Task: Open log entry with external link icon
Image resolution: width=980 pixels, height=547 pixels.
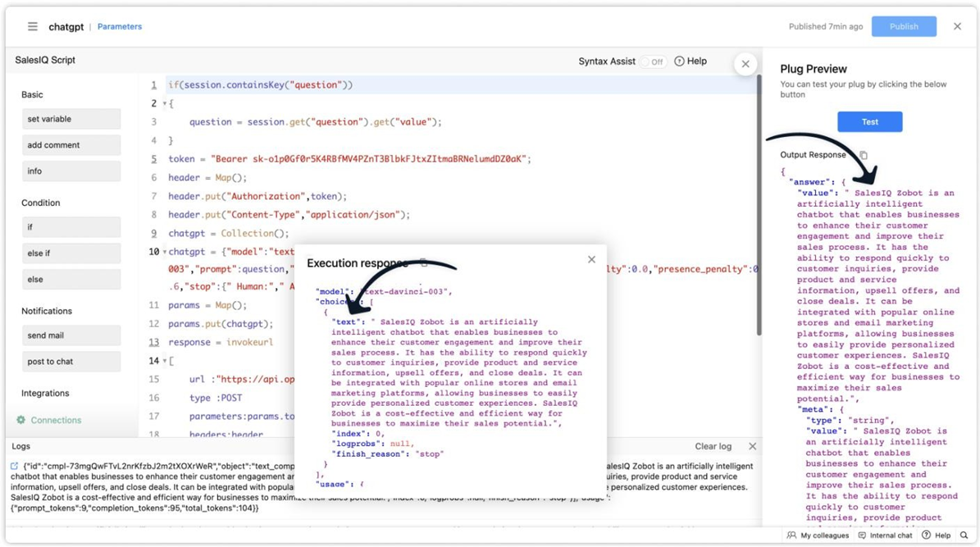Action: 15,466
